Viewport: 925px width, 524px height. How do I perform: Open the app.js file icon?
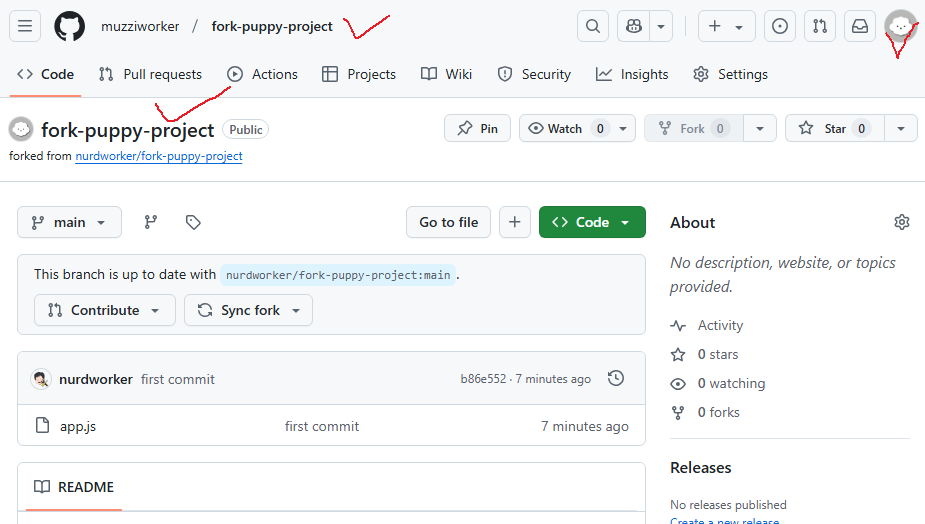point(42,425)
